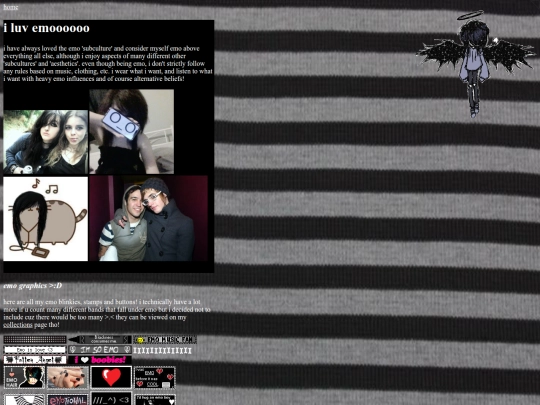Viewport: 540px width, 405px height.
Task: Click the 'eMoTioNAL' stamp
Action: (68, 399)
